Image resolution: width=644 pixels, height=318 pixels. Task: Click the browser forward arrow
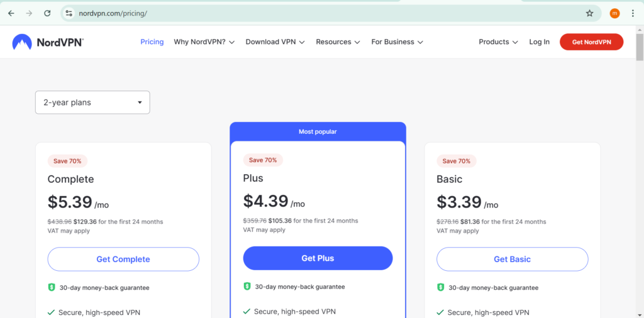(29, 13)
